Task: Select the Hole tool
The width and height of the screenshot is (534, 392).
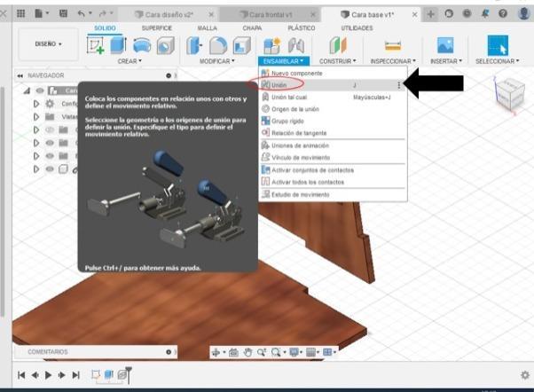Action: 166,45
